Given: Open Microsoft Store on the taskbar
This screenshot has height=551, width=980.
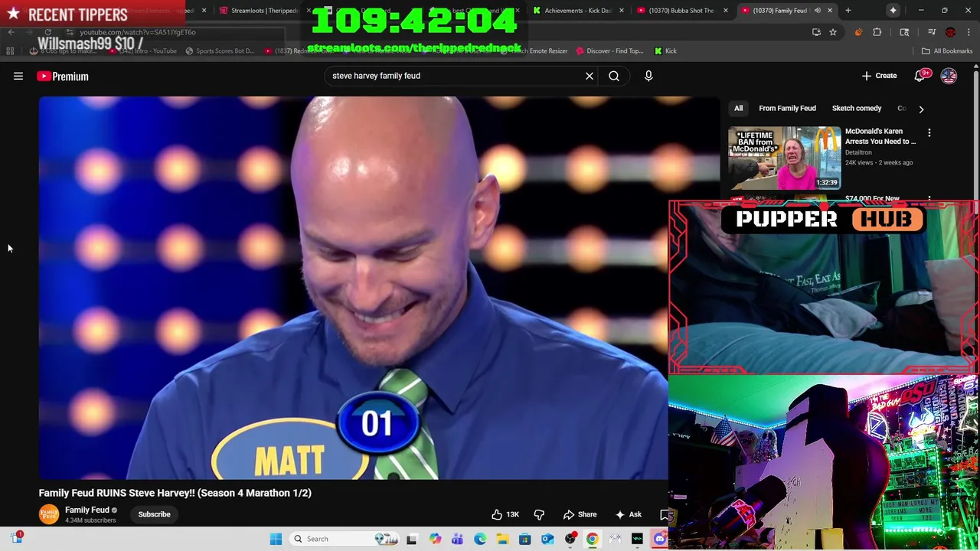Looking at the screenshot, I should pos(524,539).
